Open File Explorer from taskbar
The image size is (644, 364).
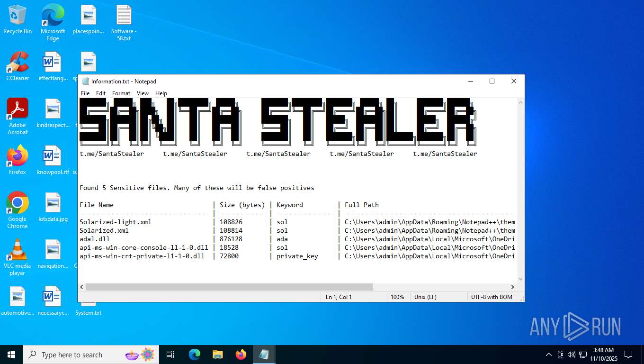click(217, 355)
